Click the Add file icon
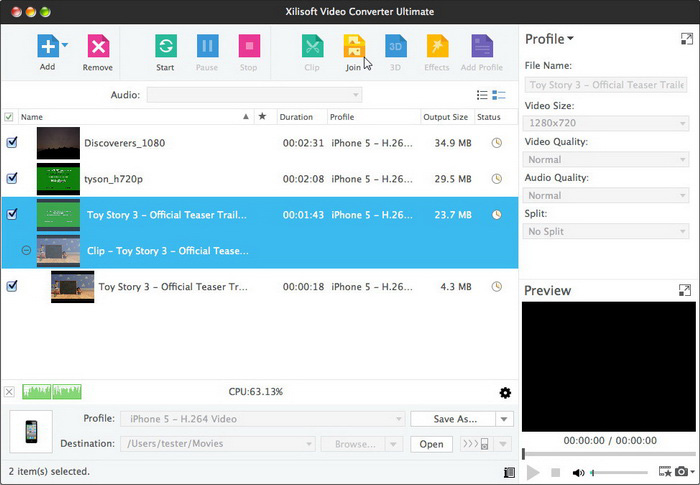The width and height of the screenshot is (700, 485). (x=47, y=47)
